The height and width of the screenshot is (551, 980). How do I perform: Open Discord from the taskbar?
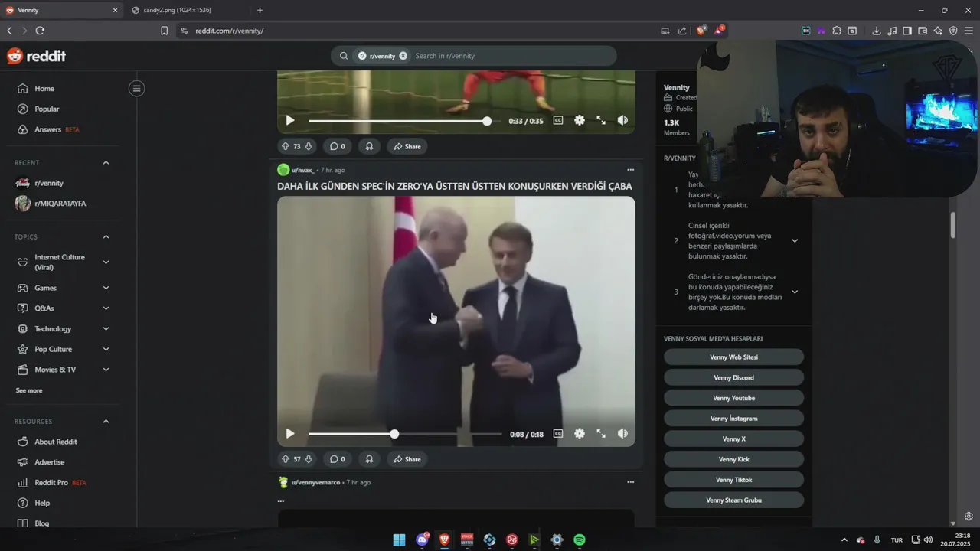click(x=422, y=540)
